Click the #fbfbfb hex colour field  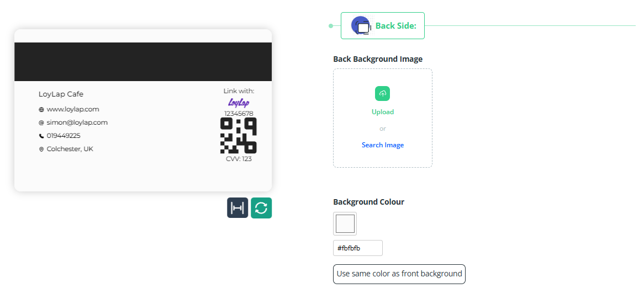[357, 248]
